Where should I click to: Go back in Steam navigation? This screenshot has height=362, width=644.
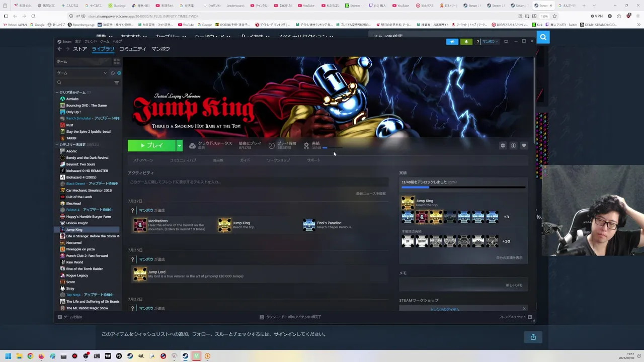coord(59,49)
